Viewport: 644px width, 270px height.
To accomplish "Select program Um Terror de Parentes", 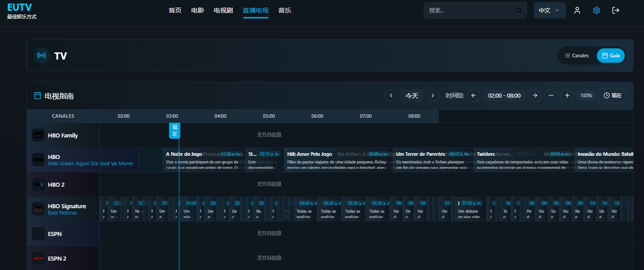I will [433, 160].
